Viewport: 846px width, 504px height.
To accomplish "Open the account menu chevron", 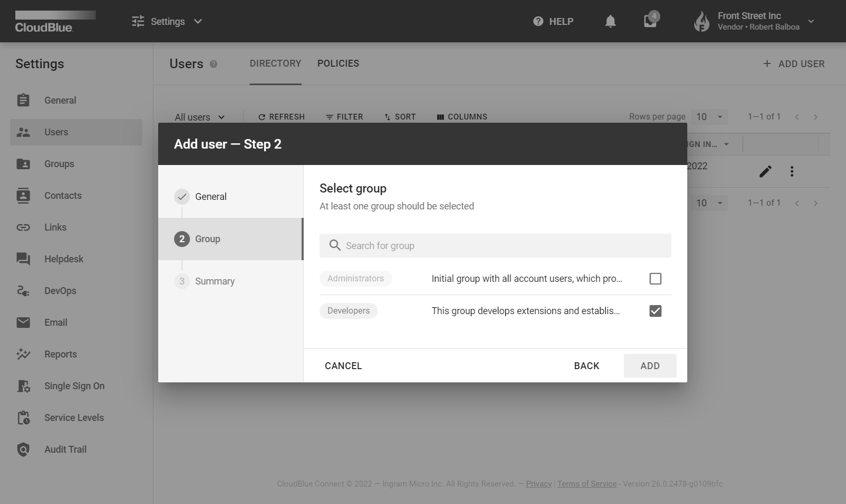I will pos(811,21).
